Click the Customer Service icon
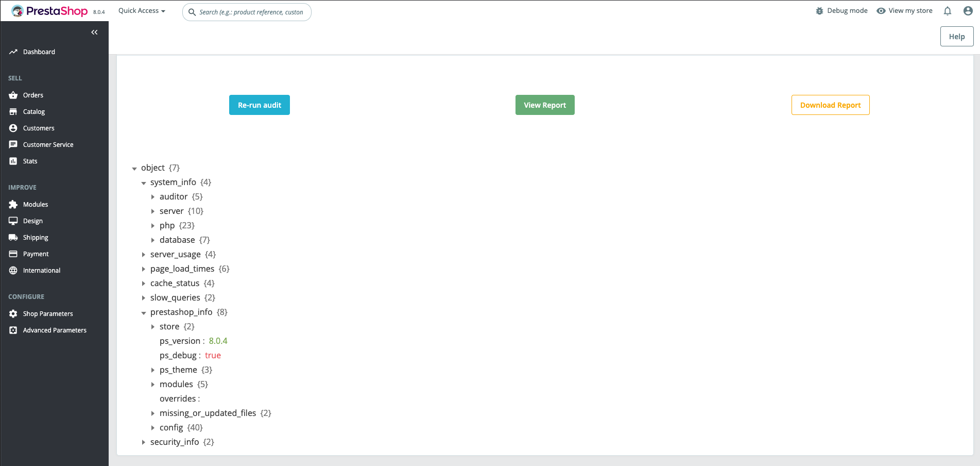 pyautogui.click(x=13, y=144)
